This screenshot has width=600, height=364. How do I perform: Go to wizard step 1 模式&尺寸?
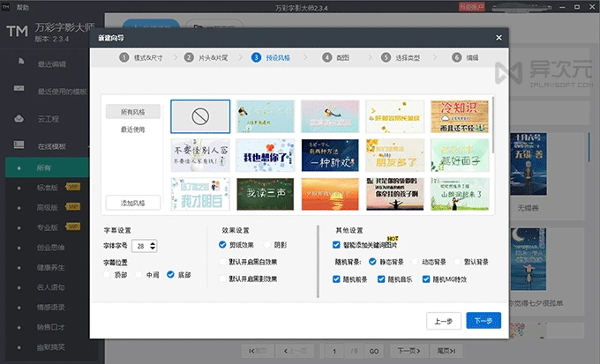(141, 58)
